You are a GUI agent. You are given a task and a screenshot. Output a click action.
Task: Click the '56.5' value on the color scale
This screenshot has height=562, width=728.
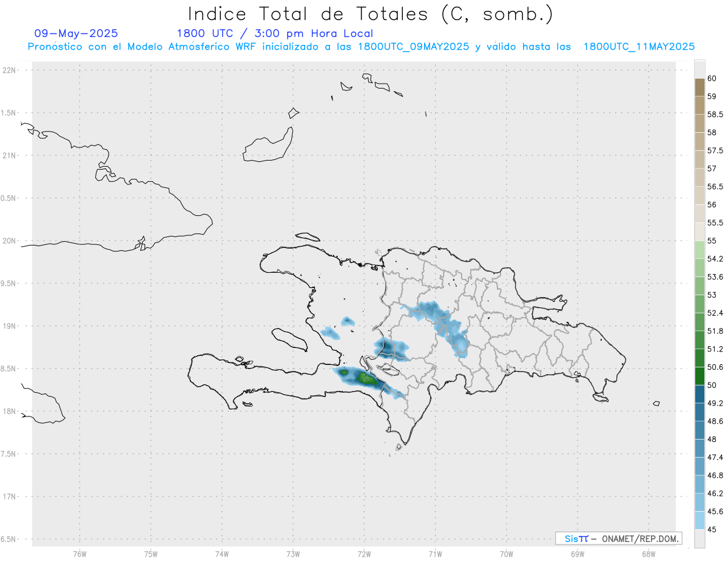tap(715, 187)
